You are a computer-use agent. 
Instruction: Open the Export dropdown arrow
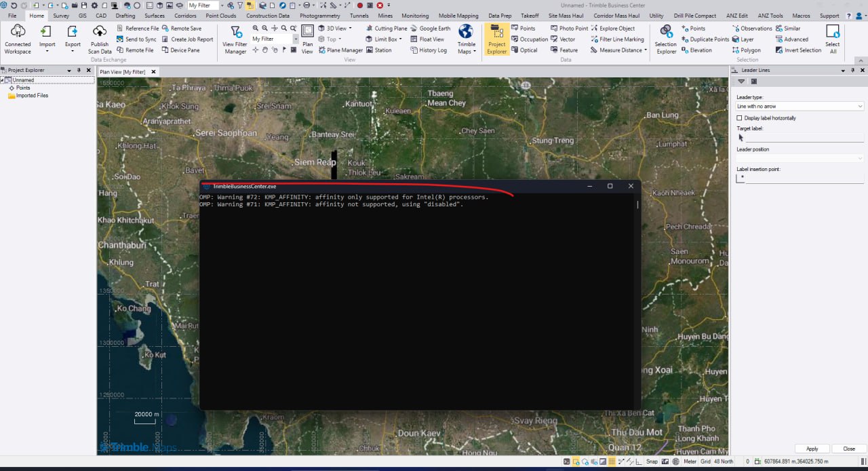tap(73, 52)
